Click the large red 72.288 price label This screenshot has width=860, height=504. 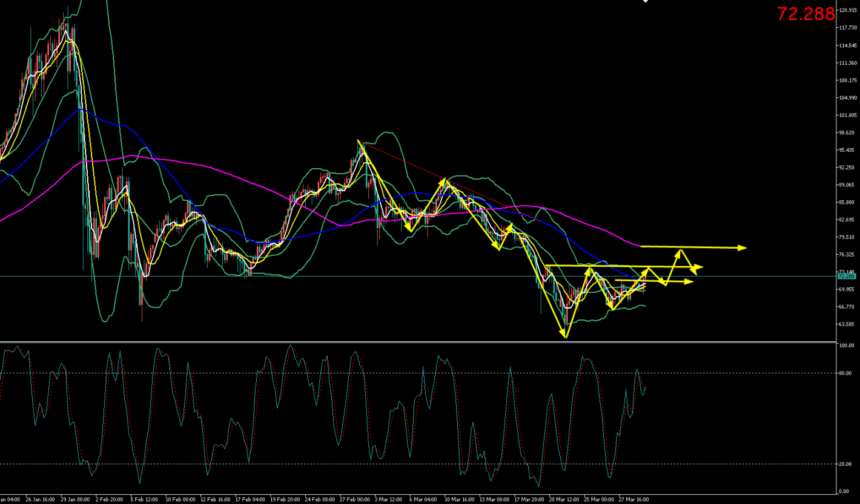805,14
